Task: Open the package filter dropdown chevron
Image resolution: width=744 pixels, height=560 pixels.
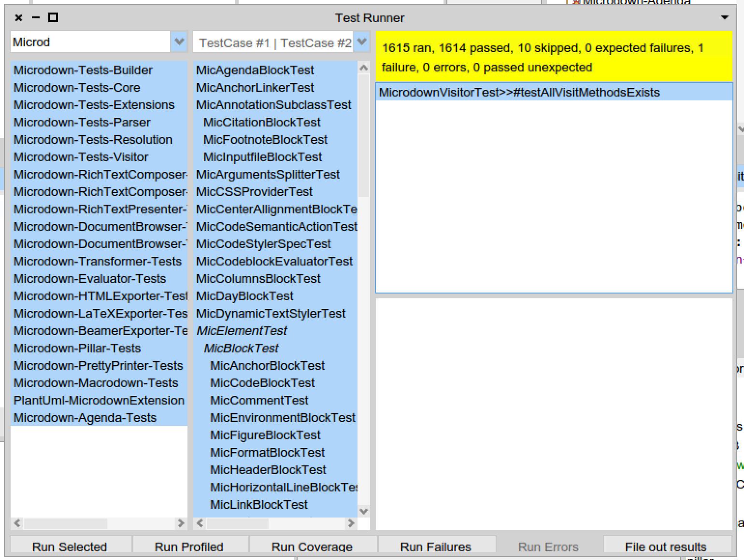Action: point(179,42)
